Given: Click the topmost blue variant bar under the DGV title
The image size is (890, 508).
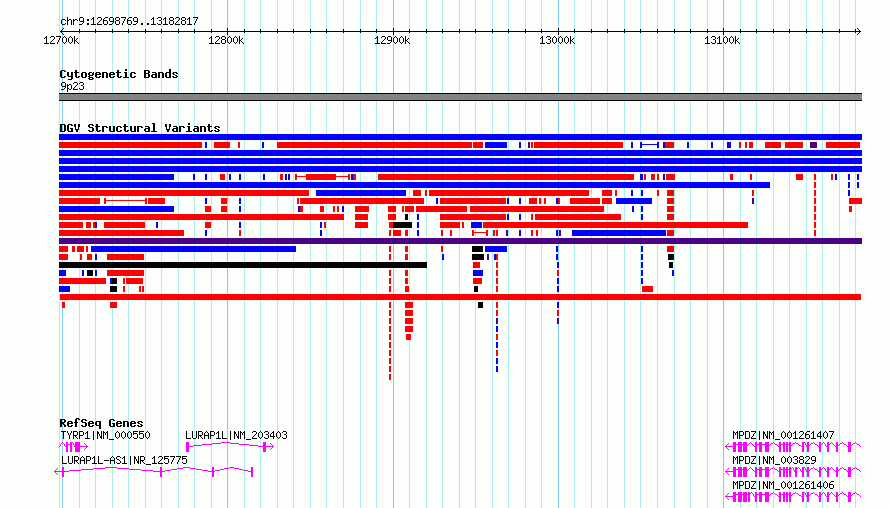Looking at the screenshot, I should [460, 137].
